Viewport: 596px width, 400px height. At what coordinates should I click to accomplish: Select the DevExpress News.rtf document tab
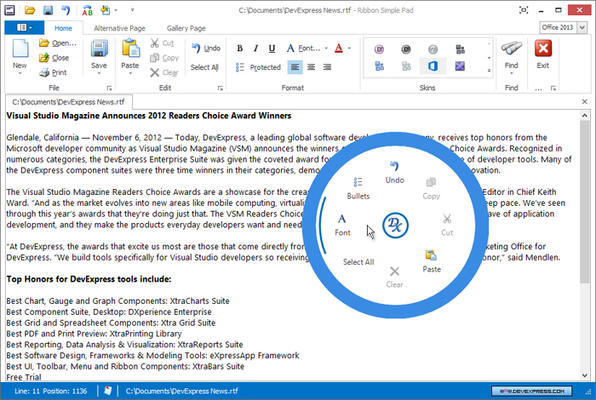pos(68,102)
